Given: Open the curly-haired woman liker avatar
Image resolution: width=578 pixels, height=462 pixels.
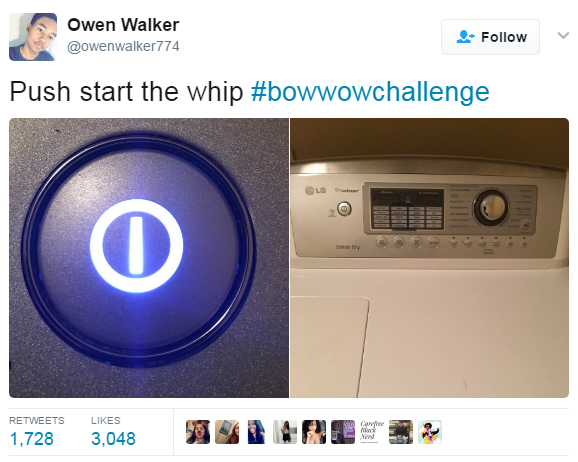Looking at the screenshot, I should 314,432.
